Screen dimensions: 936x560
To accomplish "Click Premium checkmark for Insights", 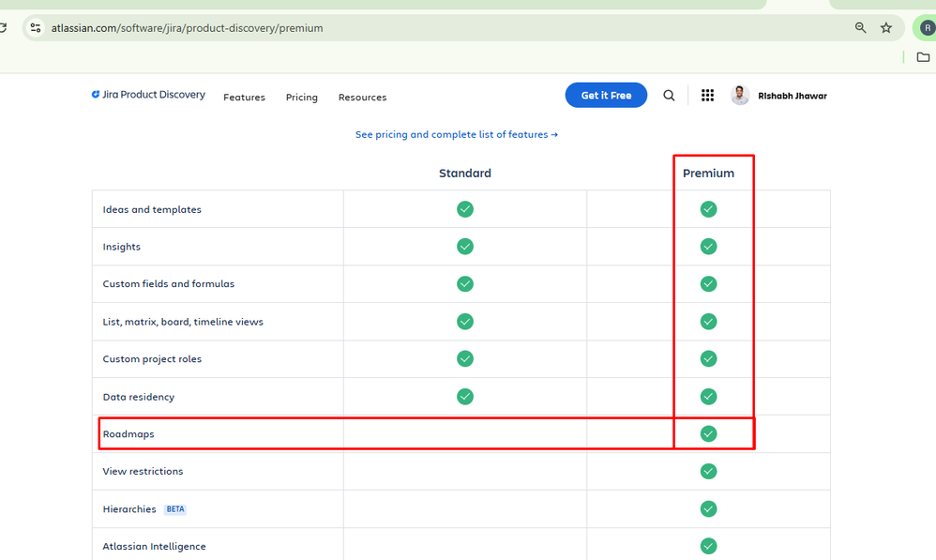I will pyautogui.click(x=709, y=247).
